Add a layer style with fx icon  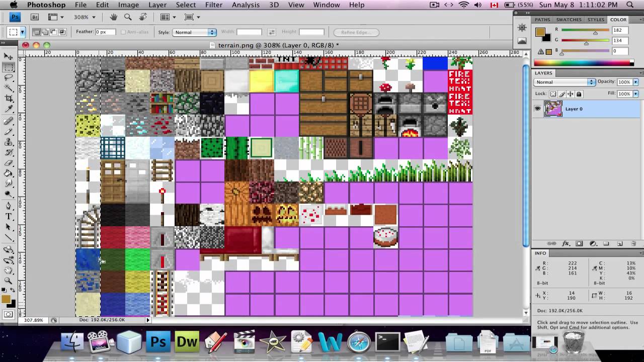tap(566, 243)
